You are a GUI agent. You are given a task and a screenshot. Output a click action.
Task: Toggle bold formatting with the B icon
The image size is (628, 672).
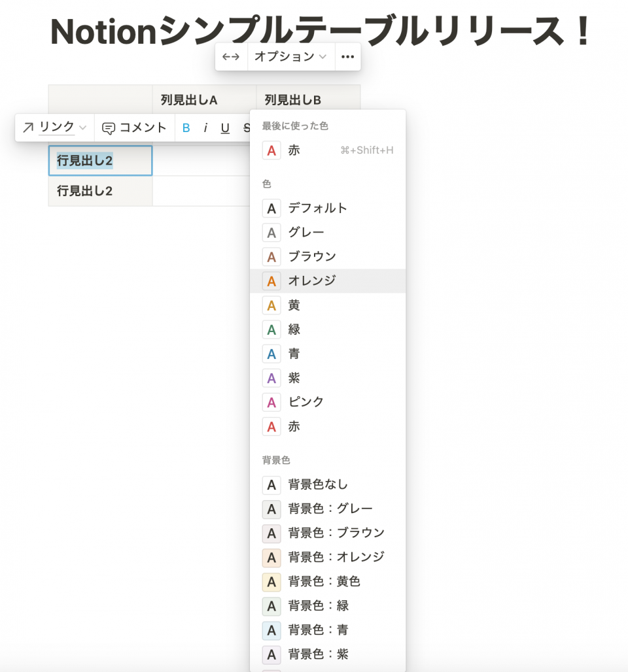click(x=186, y=127)
